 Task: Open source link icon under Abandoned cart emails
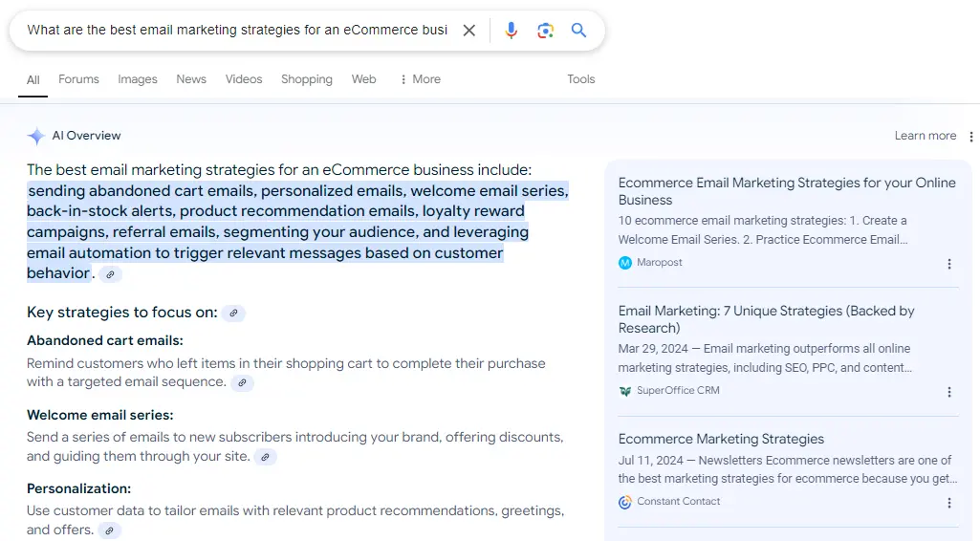(x=243, y=383)
